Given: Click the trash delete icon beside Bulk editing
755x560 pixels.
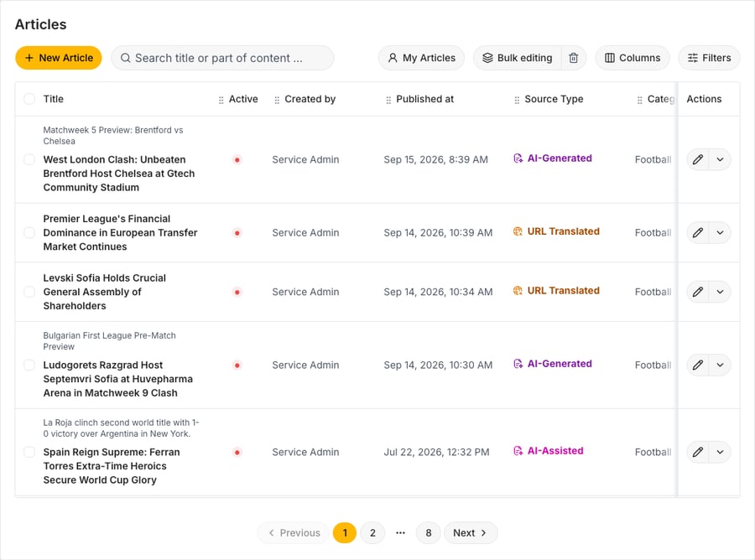Looking at the screenshot, I should pos(574,58).
